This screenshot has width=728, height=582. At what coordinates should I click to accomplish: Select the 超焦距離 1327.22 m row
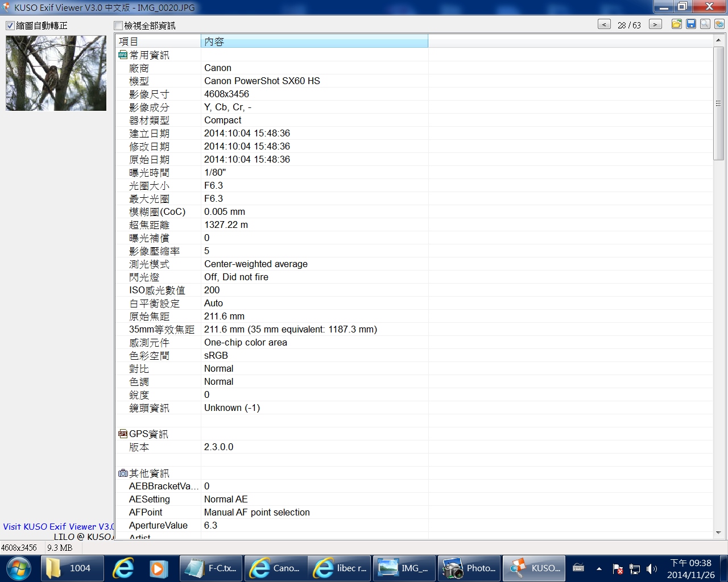click(414, 225)
